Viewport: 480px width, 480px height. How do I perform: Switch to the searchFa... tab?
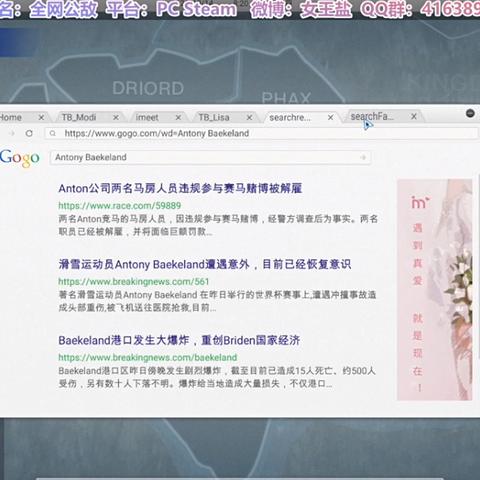coord(372,116)
